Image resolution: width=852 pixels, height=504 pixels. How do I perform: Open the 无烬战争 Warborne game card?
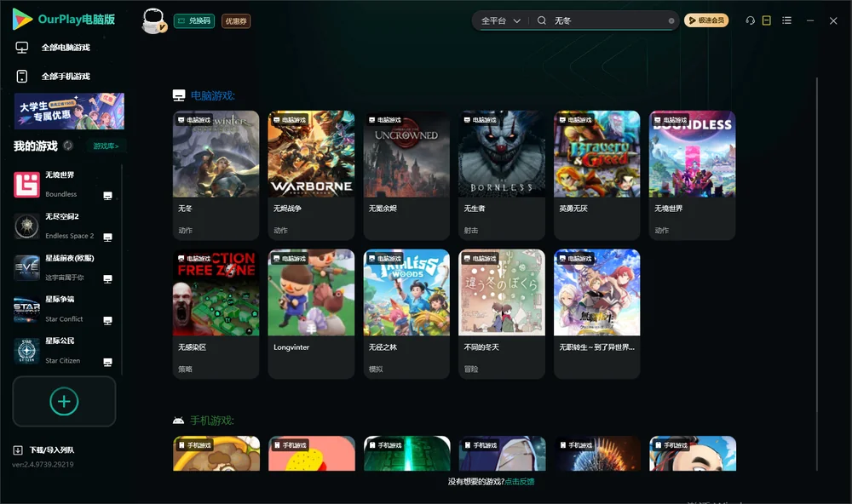pos(311,175)
